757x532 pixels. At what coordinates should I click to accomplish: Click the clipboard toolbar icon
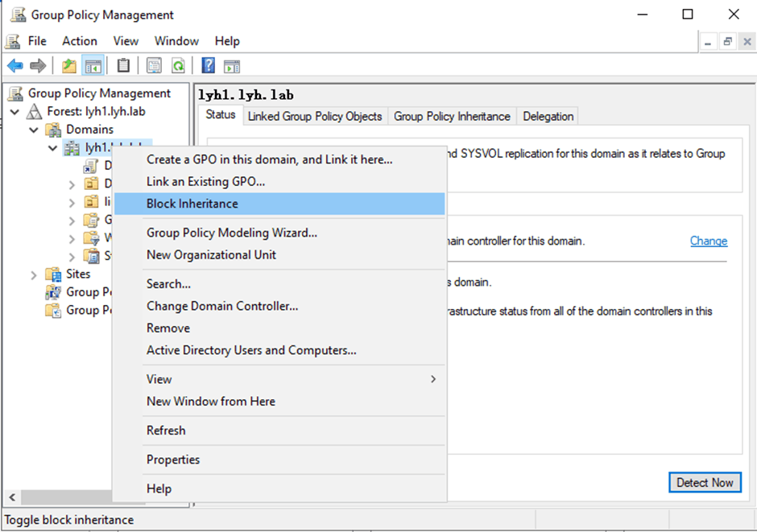pyautogui.click(x=123, y=65)
